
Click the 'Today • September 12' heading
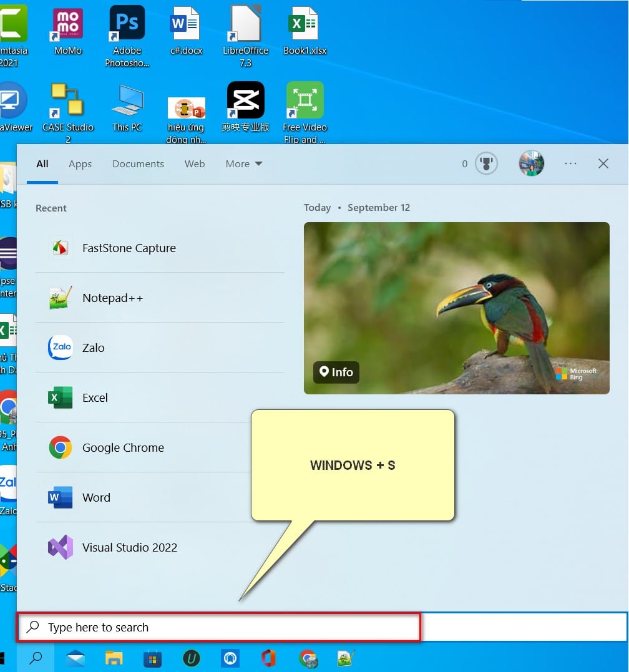point(356,207)
